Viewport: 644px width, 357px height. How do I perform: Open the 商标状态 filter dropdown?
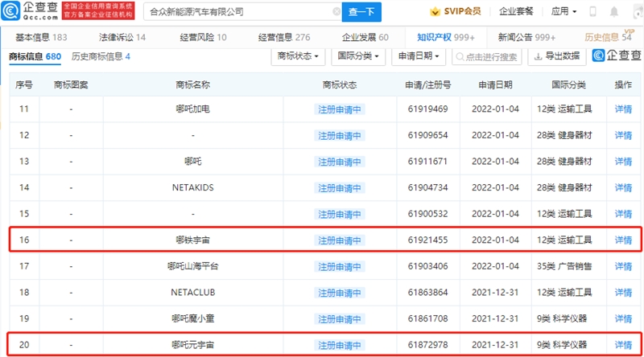pos(298,56)
